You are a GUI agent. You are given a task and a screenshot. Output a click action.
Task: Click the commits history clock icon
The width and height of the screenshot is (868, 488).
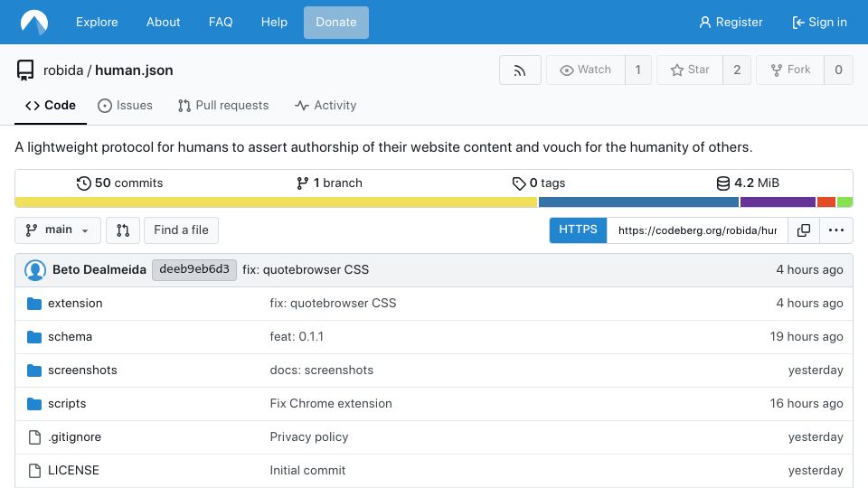coord(83,183)
